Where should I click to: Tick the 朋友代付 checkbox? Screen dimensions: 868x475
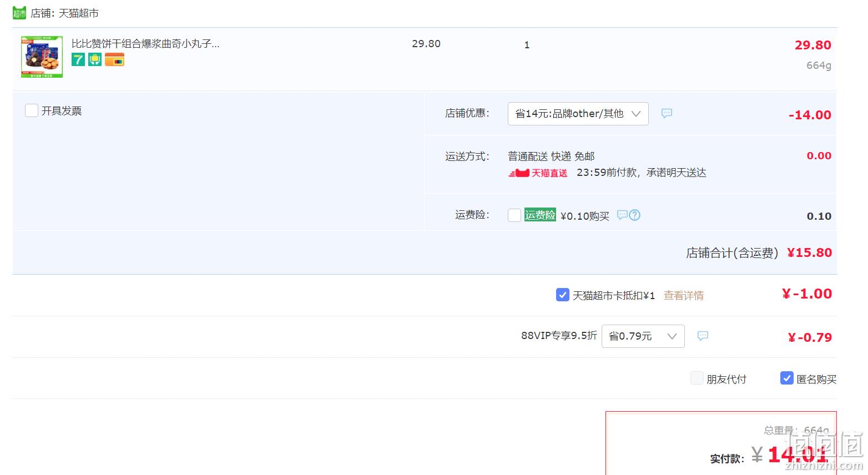tap(697, 378)
